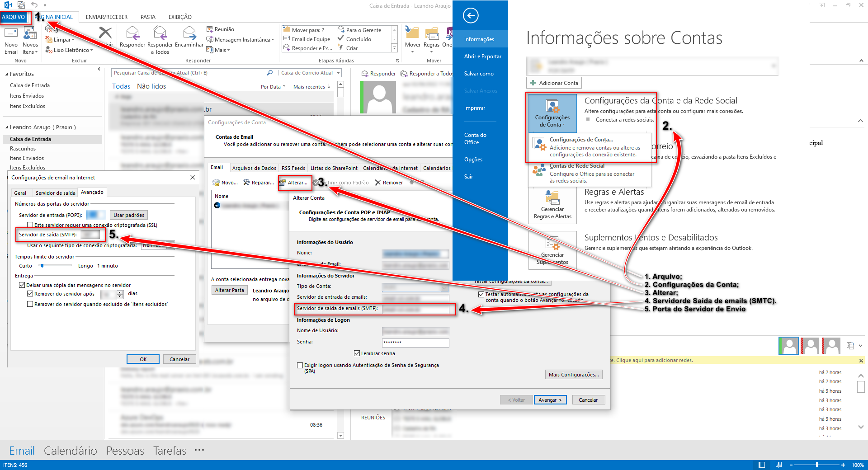Click Reparar in Contas de Email toolbar
868x470 pixels.
(259, 183)
